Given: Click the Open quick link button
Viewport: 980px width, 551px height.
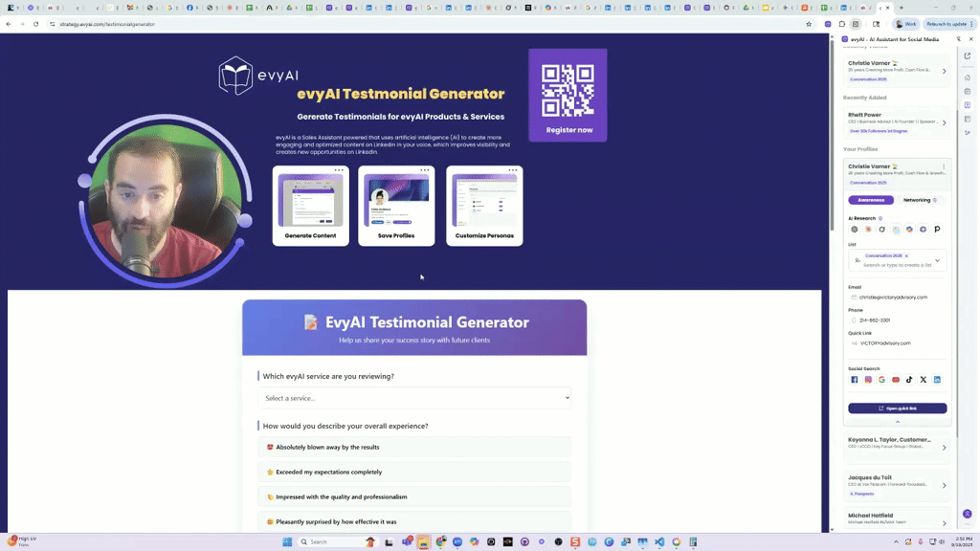Looking at the screenshot, I should tap(898, 408).
